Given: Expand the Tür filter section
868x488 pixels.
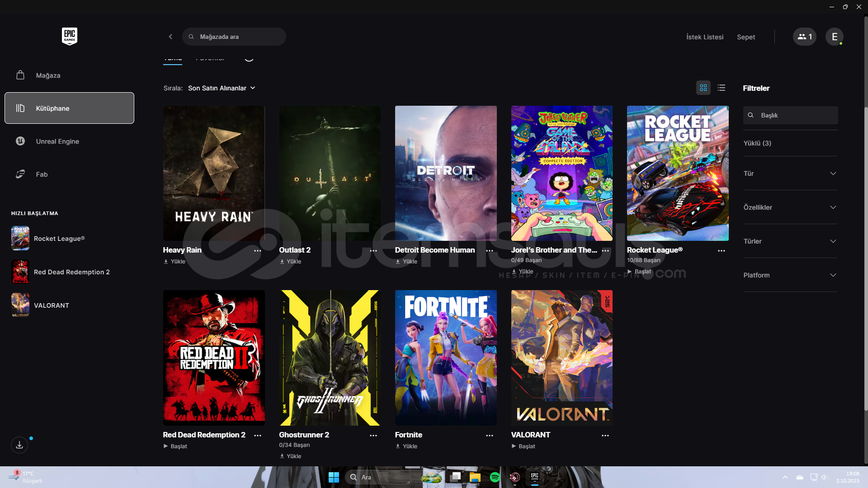Looking at the screenshot, I should pos(790,174).
